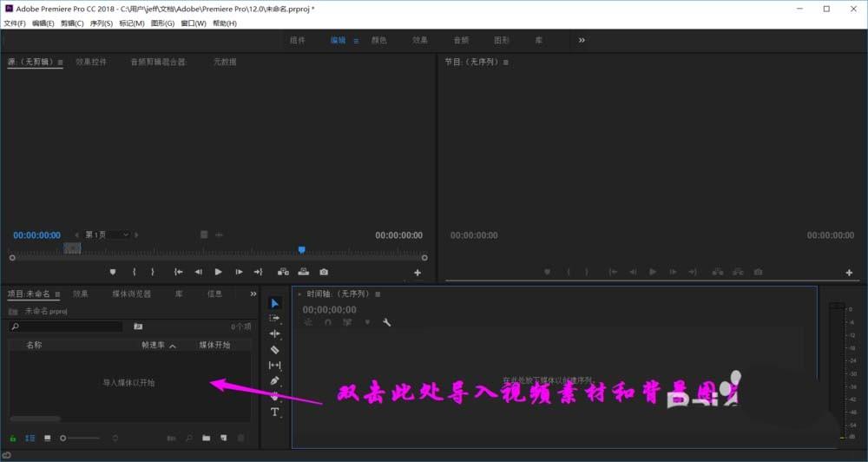Switch project panel to icon view
The image size is (868, 462).
click(48, 439)
